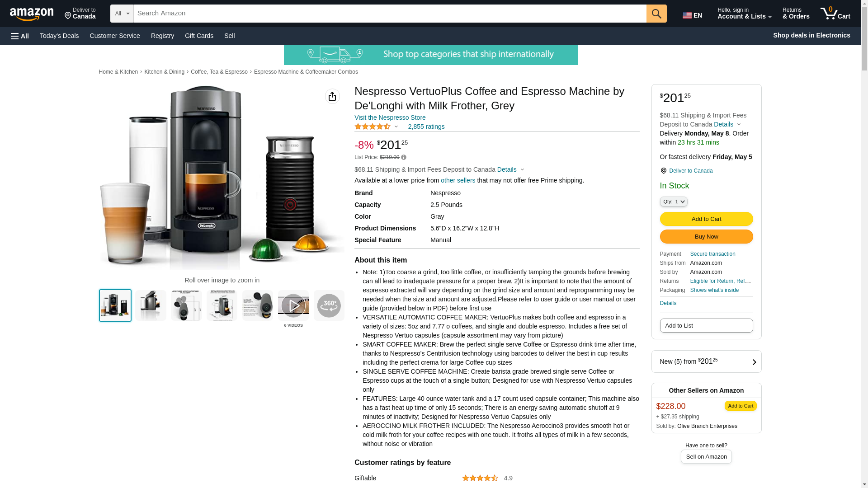Expand the star ratings popover arrow

pos(396,127)
